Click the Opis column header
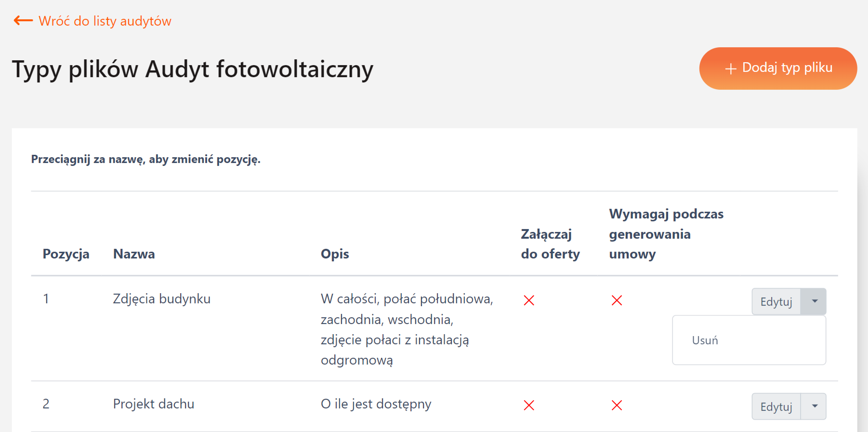Screen dimensions: 868x432 335,254
